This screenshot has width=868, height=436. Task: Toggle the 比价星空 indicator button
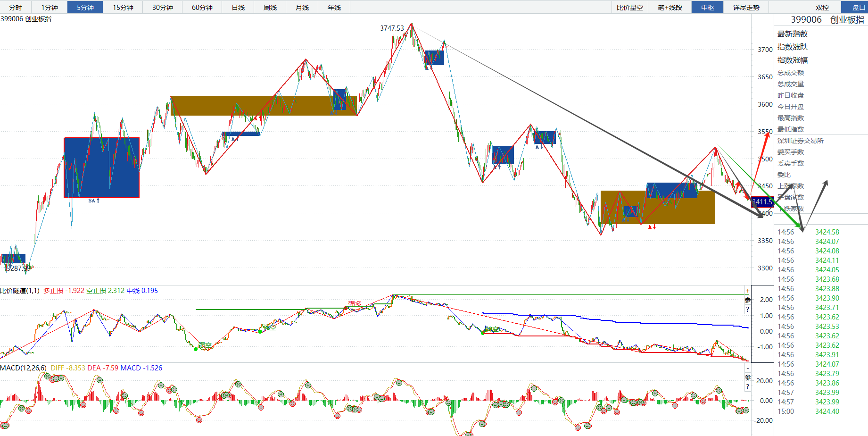[x=630, y=7]
